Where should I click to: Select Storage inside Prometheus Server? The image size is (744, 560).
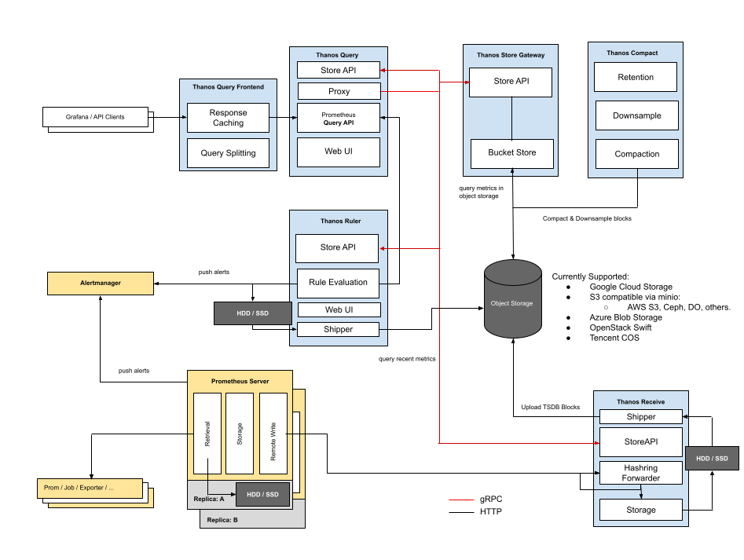pyautogui.click(x=240, y=434)
